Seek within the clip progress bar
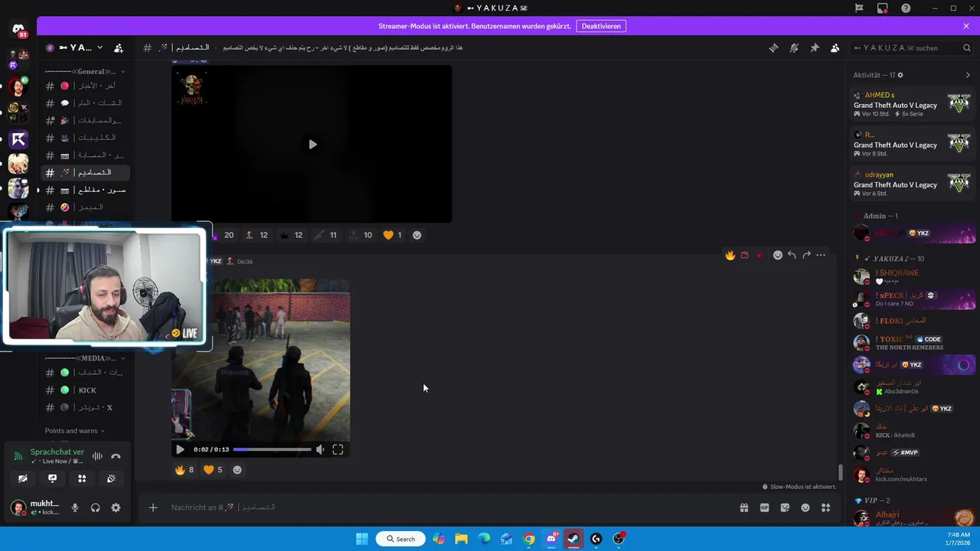 [x=272, y=450]
